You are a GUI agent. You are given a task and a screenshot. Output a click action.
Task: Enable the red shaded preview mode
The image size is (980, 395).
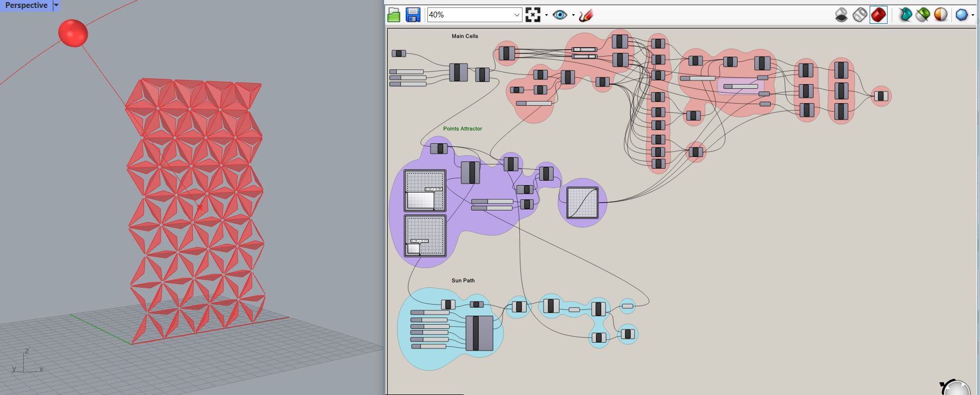(x=878, y=15)
